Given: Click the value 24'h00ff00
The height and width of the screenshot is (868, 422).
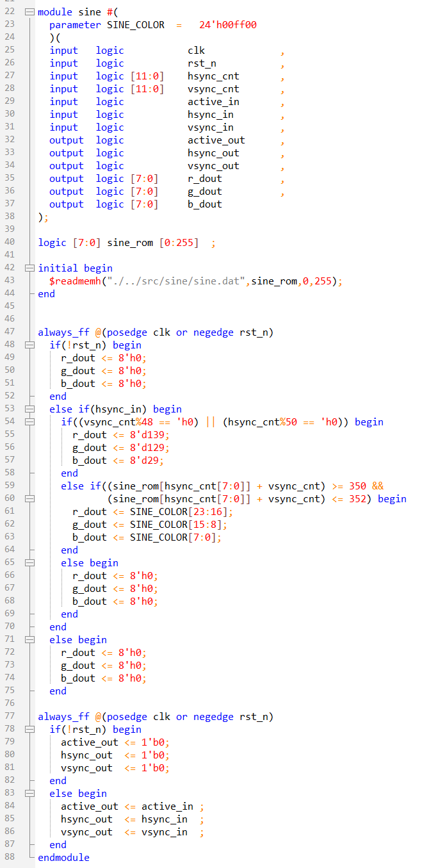Looking at the screenshot, I should 229,25.
